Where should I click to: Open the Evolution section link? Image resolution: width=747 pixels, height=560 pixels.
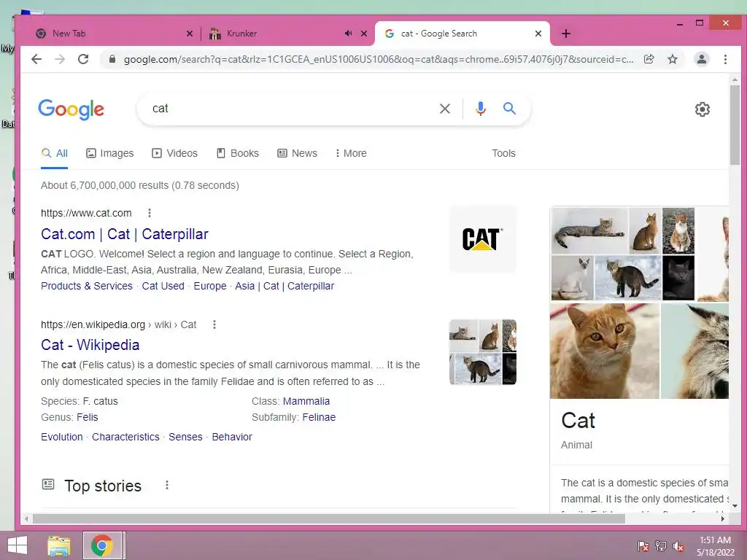62,437
